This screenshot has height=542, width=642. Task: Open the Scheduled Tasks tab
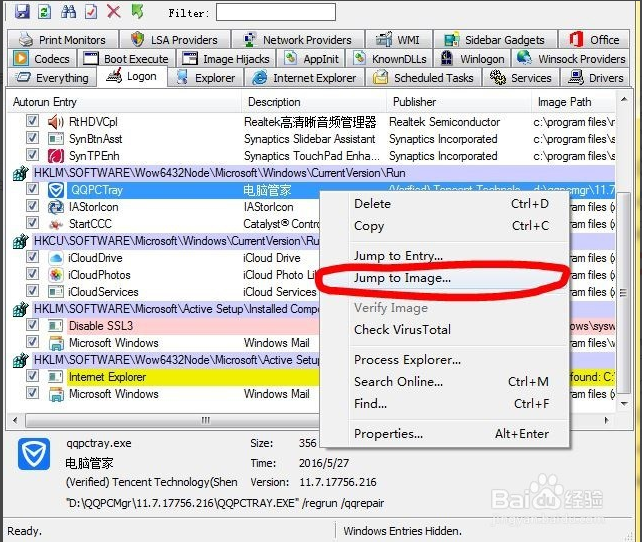click(423, 77)
